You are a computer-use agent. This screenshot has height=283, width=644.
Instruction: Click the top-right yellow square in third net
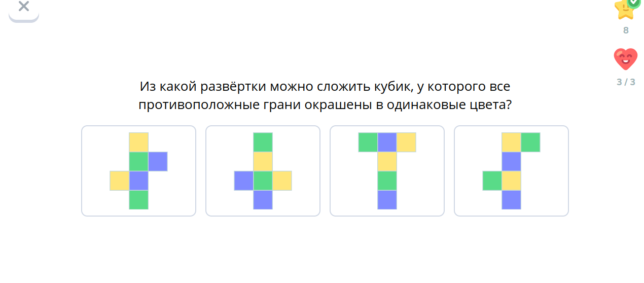(406, 142)
